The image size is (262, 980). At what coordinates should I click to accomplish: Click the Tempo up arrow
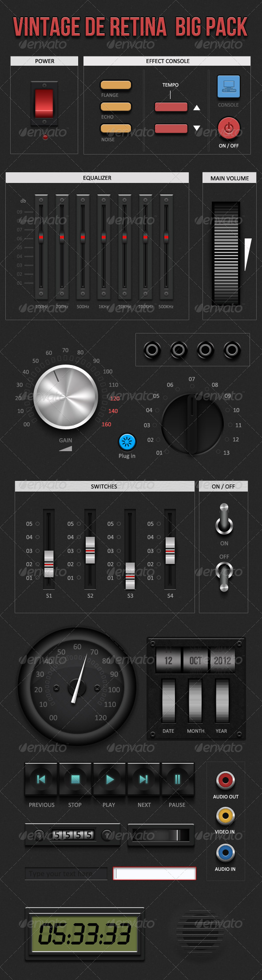197,107
